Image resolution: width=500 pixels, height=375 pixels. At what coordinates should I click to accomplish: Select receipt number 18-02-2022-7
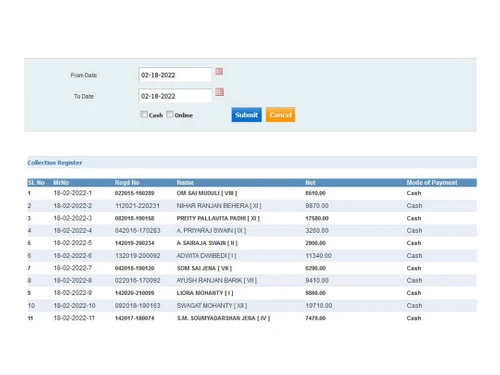click(73, 268)
